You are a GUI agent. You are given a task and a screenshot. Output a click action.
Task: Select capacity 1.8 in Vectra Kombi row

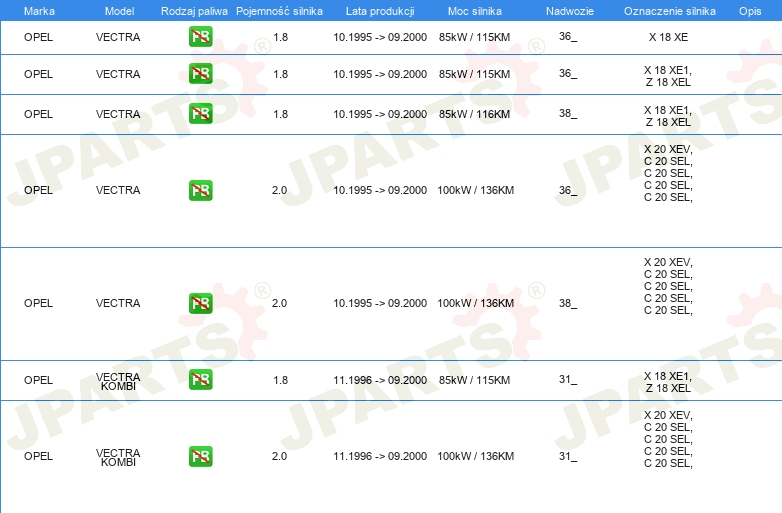[x=280, y=380]
